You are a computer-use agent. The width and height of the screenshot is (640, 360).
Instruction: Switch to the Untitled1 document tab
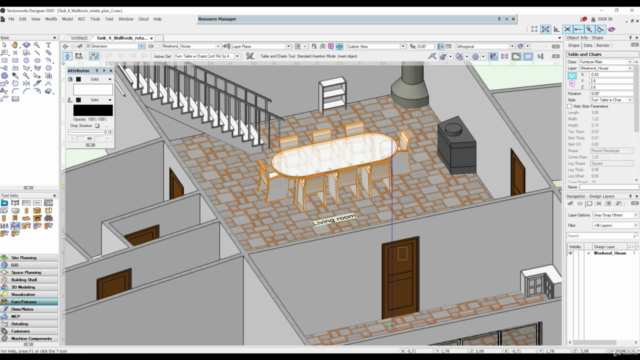coord(79,38)
